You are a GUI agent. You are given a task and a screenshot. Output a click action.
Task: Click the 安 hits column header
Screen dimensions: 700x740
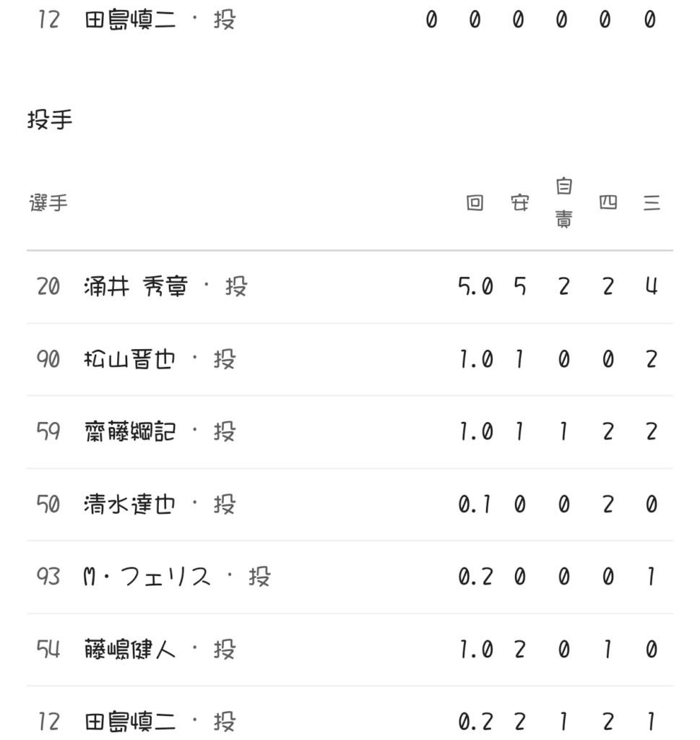[519, 203]
